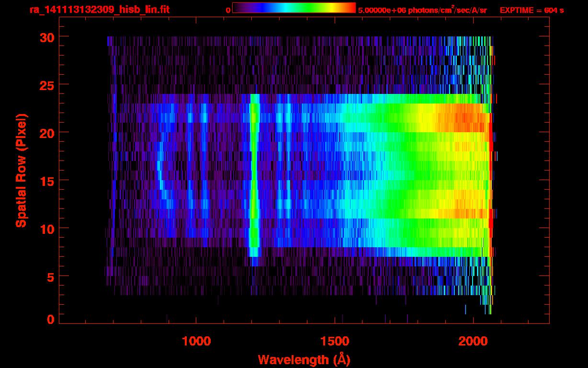Click the 1000 wavelength tick label
Viewport: 588px width, 368px height.
pos(196,341)
